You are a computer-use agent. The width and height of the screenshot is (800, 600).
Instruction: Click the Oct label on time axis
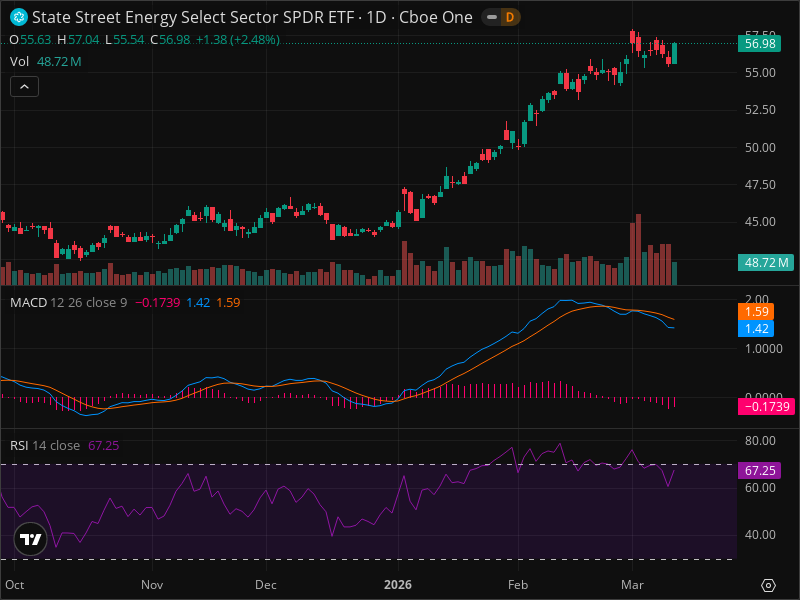15,585
